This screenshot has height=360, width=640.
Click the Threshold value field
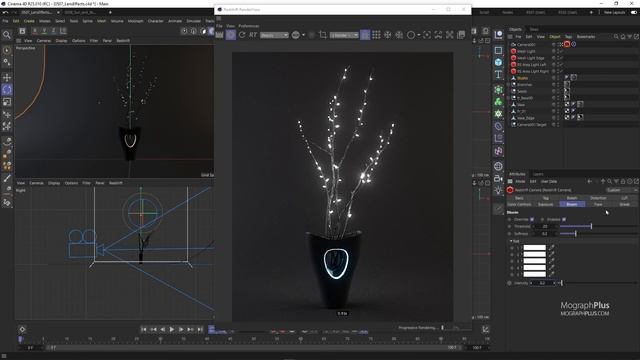[545, 226]
